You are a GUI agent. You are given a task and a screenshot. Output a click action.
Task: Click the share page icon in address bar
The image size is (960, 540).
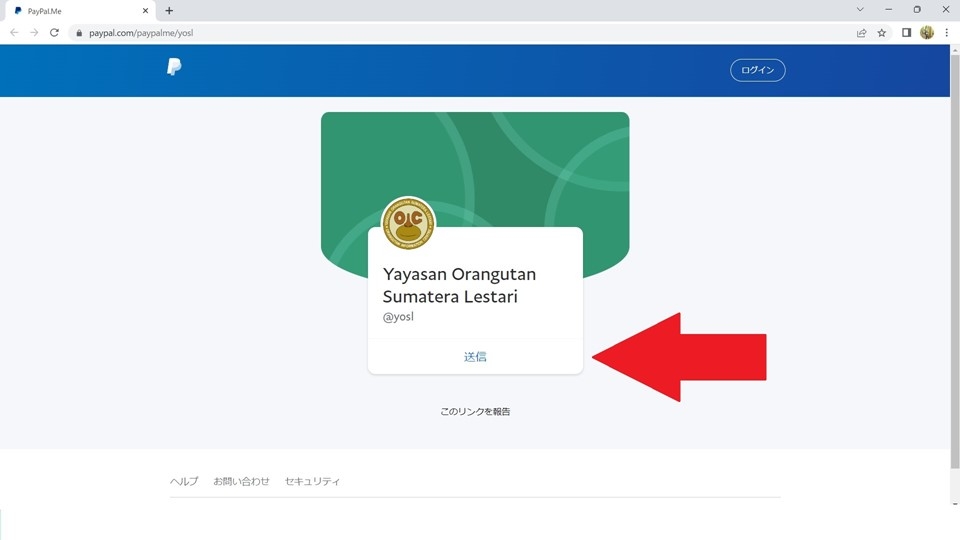point(861,33)
